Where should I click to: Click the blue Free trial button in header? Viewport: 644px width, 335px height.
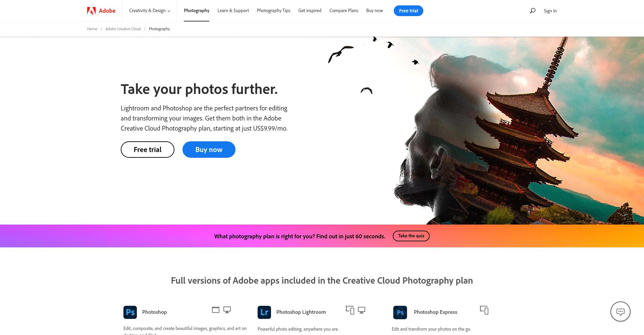[408, 11]
